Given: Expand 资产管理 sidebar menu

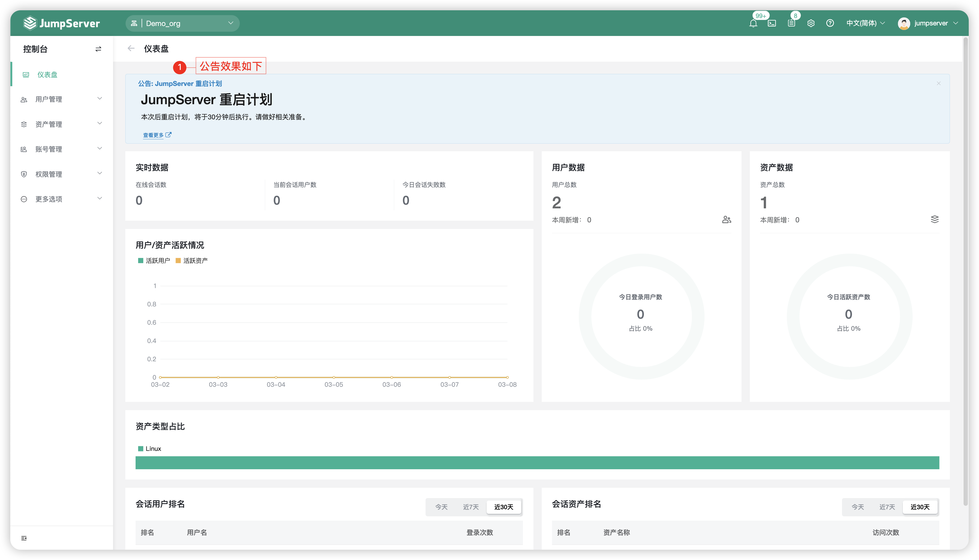Looking at the screenshot, I should (x=62, y=124).
